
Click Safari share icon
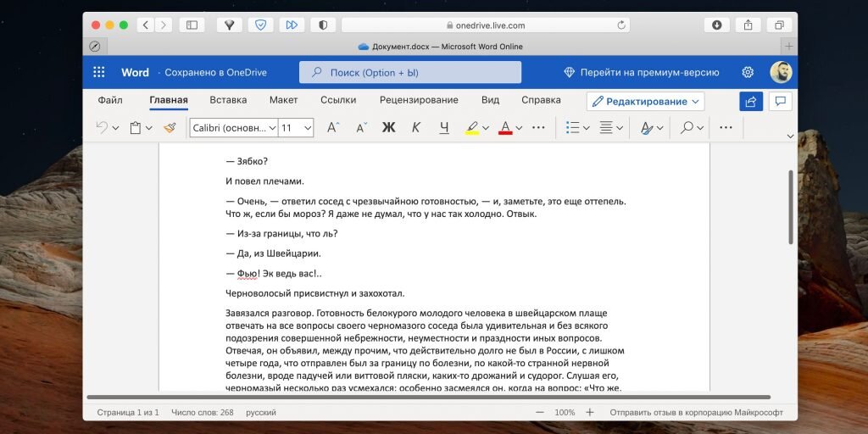[748, 25]
